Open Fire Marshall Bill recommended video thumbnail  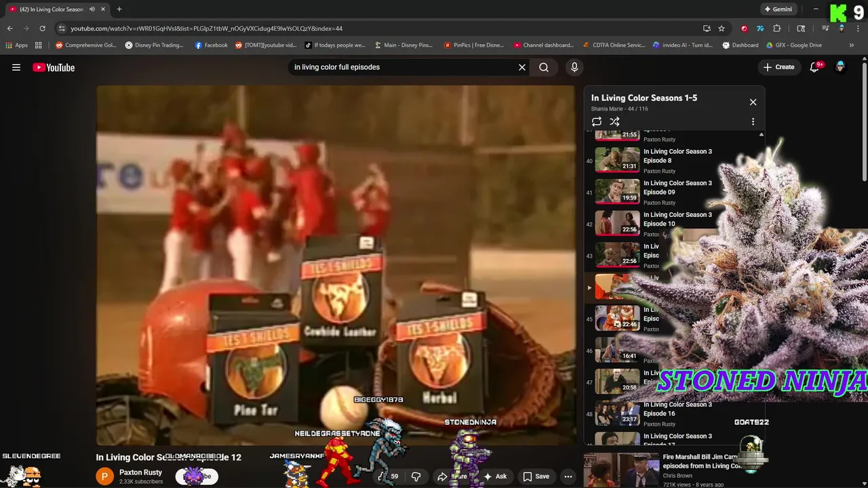[622, 470]
